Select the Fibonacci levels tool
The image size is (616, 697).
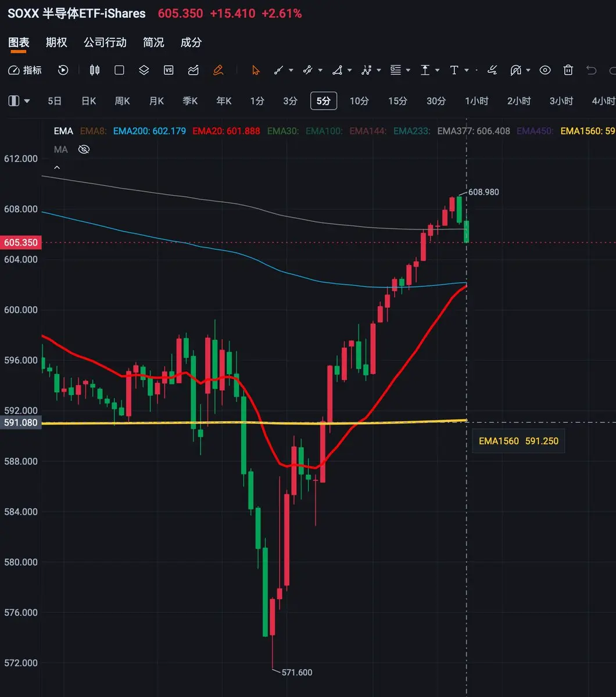[x=396, y=70]
